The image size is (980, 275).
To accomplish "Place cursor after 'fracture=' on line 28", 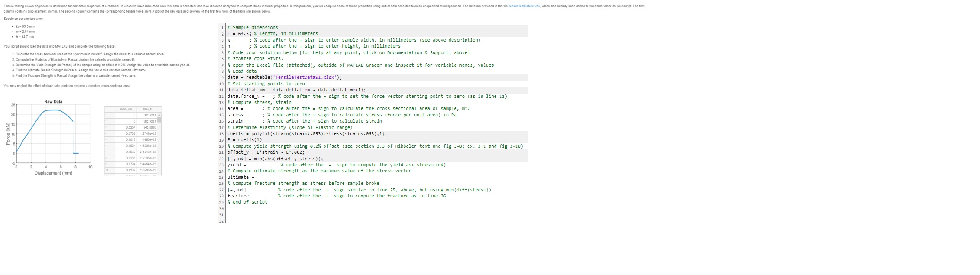I will [x=264, y=196].
